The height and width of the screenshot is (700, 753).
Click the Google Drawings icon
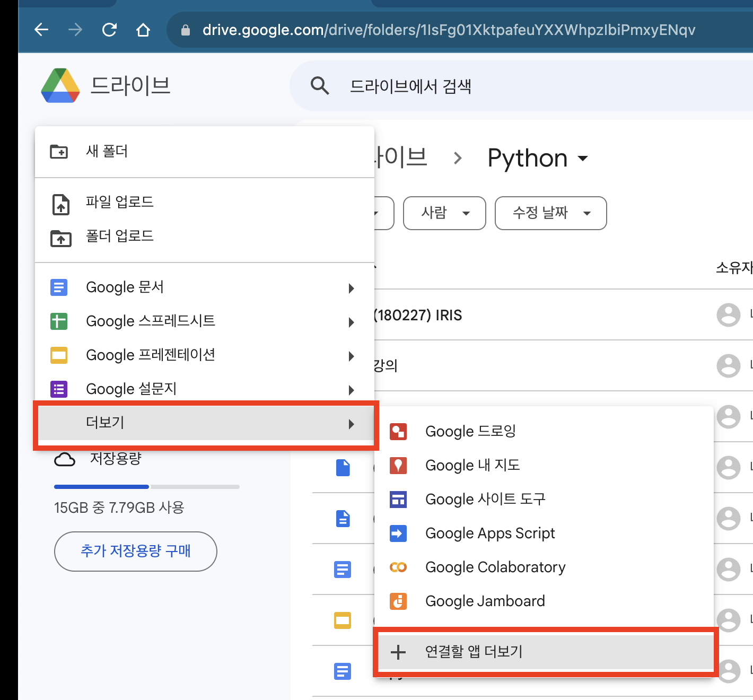point(398,432)
